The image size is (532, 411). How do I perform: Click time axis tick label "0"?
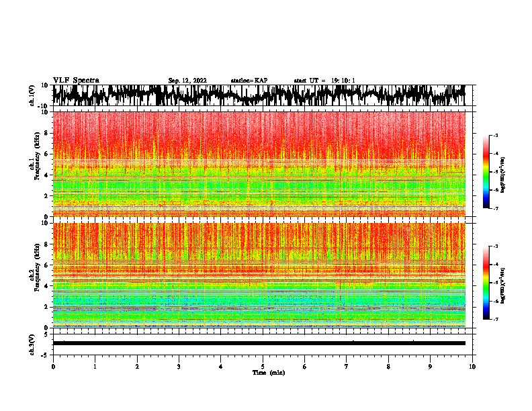pos(53,367)
